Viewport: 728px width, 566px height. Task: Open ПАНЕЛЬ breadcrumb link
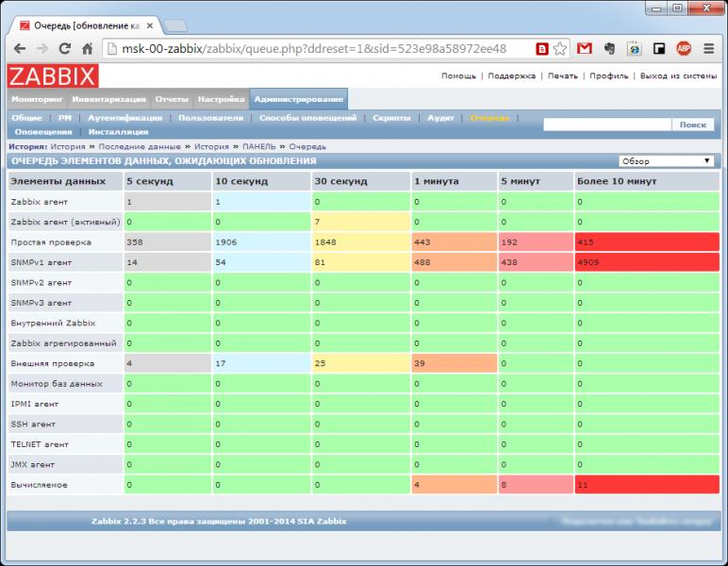click(259, 147)
